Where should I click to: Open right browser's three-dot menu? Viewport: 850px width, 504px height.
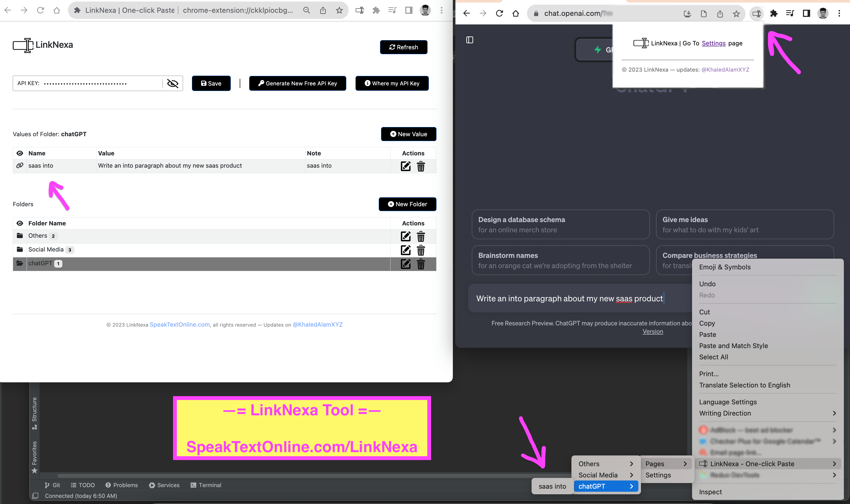(x=839, y=14)
